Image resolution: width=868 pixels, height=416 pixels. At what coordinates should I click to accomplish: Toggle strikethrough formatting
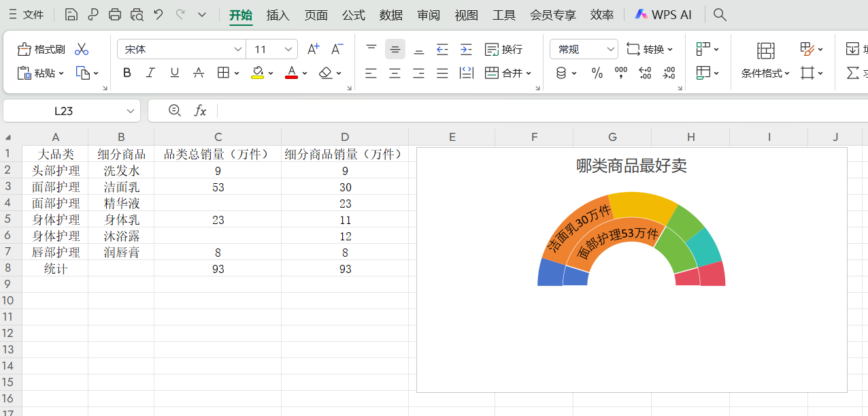[x=198, y=73]
